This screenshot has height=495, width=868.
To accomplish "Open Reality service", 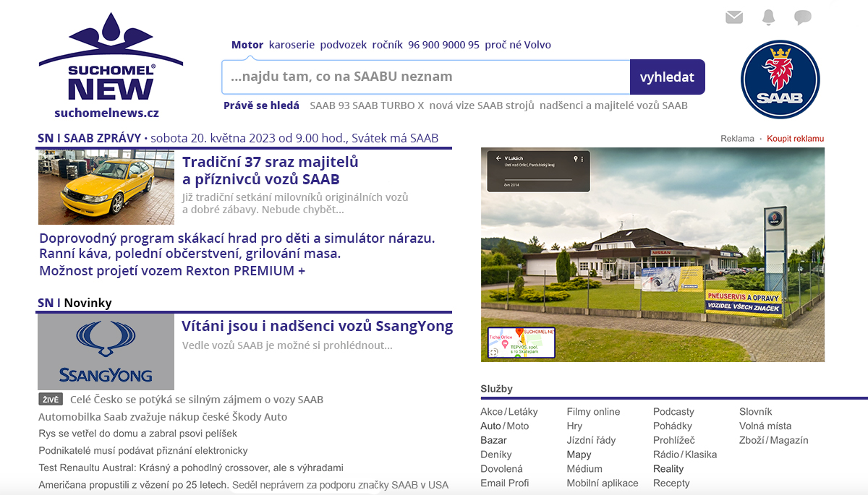I will point(668,469).
